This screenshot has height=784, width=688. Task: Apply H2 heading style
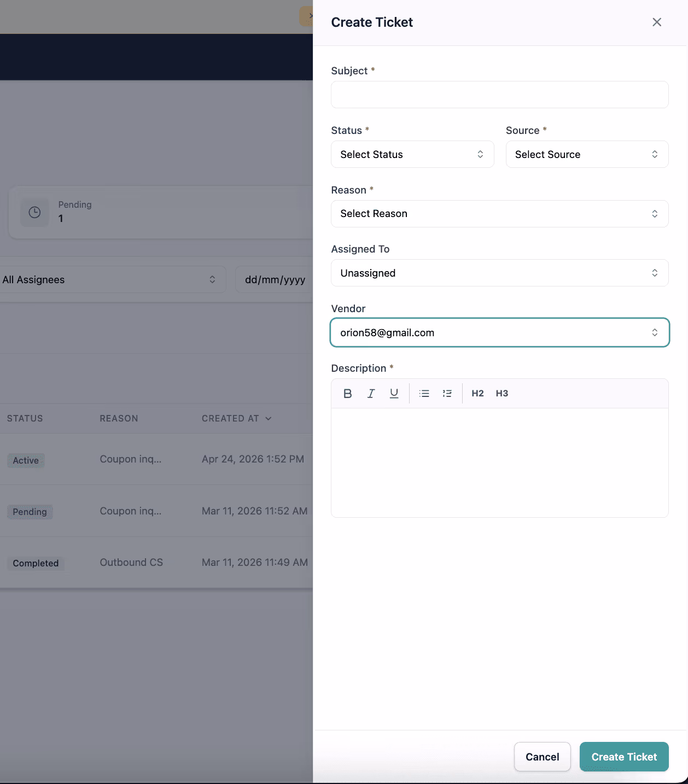coord(477,393)
